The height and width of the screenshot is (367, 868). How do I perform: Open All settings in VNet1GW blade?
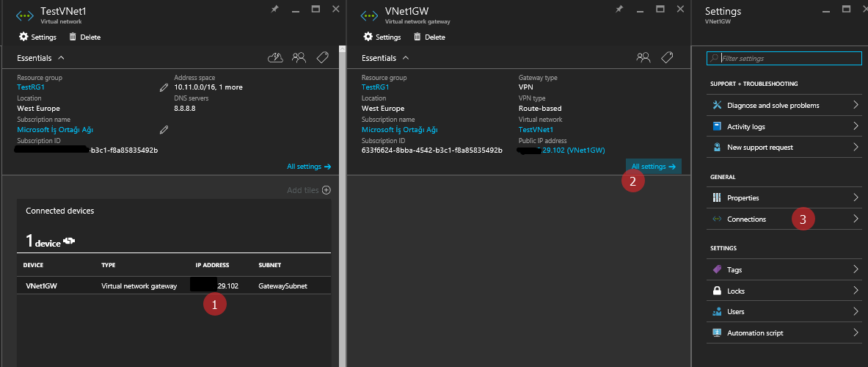click(653, 166)
